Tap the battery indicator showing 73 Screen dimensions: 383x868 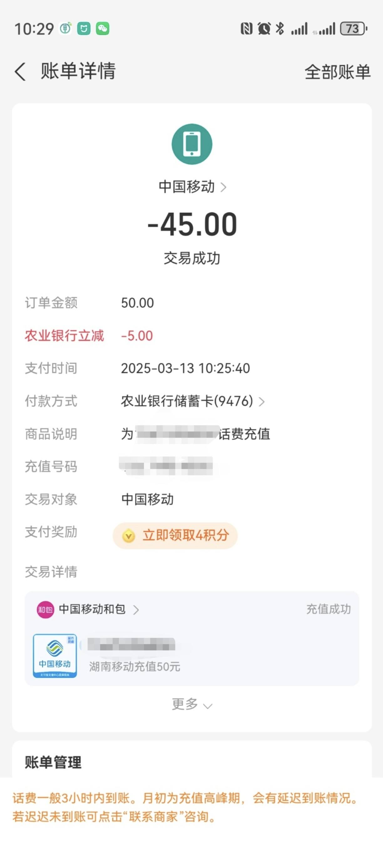pos(354,29)
